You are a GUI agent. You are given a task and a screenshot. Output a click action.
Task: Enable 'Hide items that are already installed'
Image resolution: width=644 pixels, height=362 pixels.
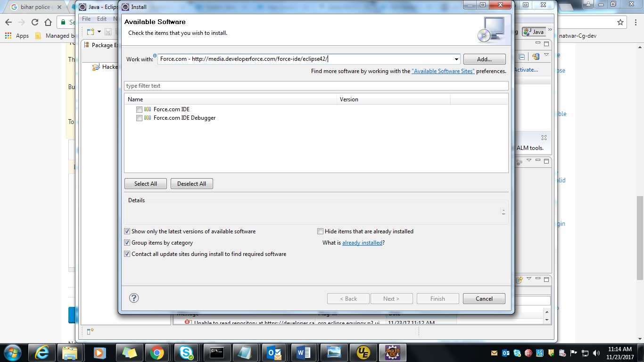(x=320, y=231)
